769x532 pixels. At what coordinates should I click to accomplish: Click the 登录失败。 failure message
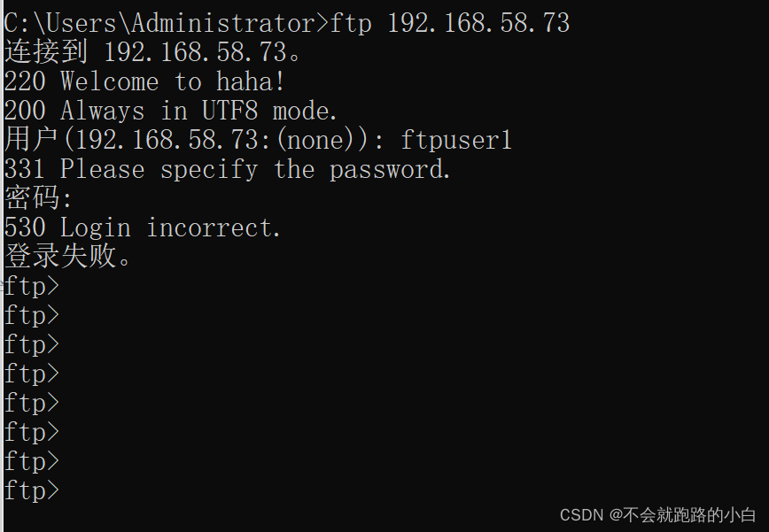click(x=69, y=258)
